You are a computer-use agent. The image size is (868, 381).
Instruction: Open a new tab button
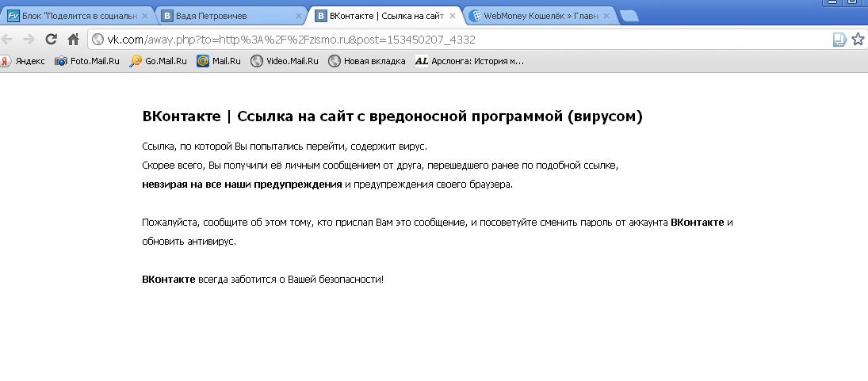tap(629, 17)
